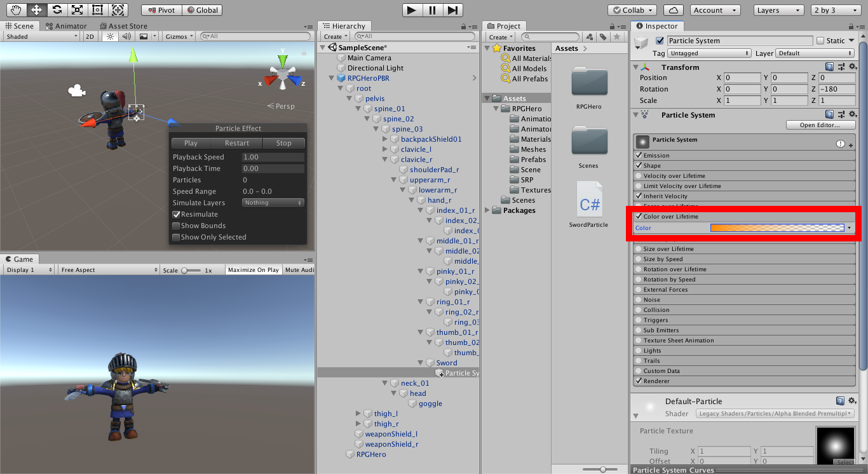
Task: Click the Step frame button
Action: pyautogui.click(x=452, y=10)
